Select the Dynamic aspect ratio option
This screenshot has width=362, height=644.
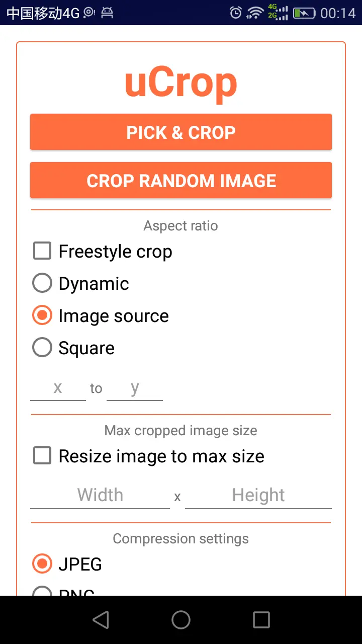[x=42, y=283]
